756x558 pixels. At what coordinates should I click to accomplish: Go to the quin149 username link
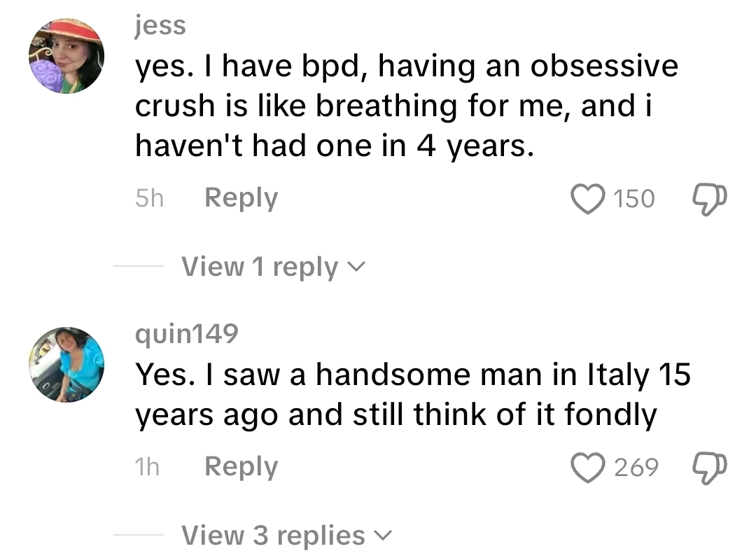point(186,335)
